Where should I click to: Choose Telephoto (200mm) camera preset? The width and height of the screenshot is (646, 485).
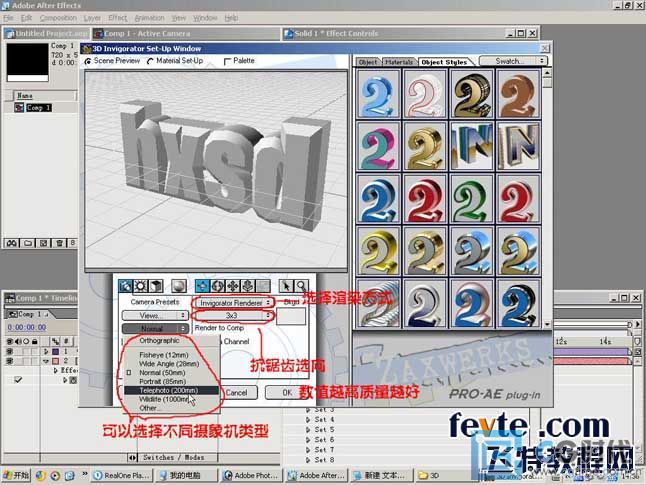[171, 391]
